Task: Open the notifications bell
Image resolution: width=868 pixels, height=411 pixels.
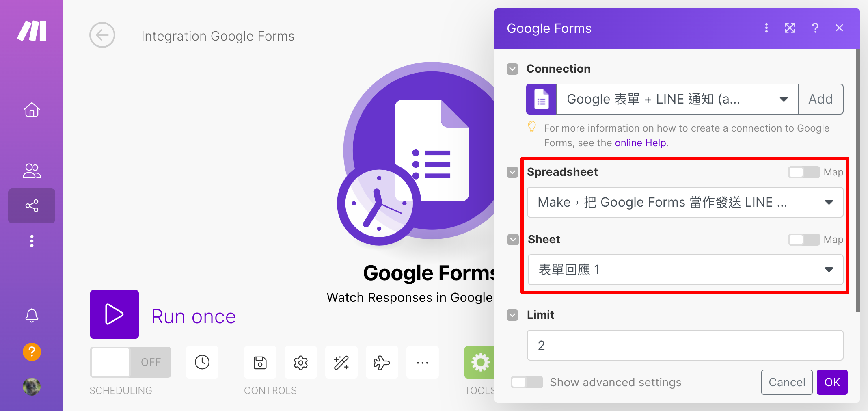Action: pyautogui.click(x=32, y=316)
